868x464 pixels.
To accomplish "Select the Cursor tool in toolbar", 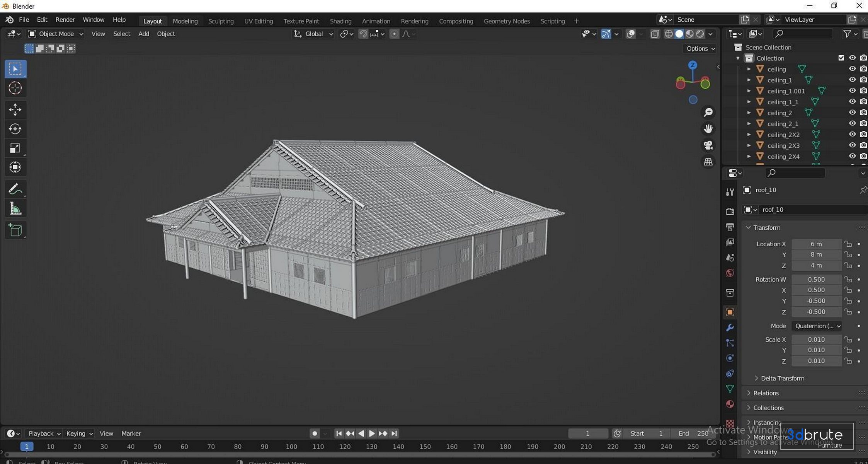I will pyautogui.click(x=15, y=88).
